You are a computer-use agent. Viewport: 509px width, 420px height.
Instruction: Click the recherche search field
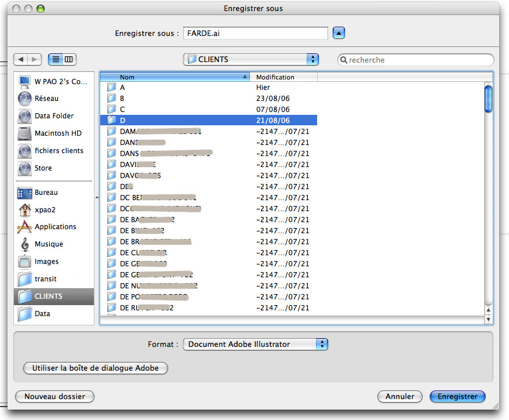pos(416,60)
